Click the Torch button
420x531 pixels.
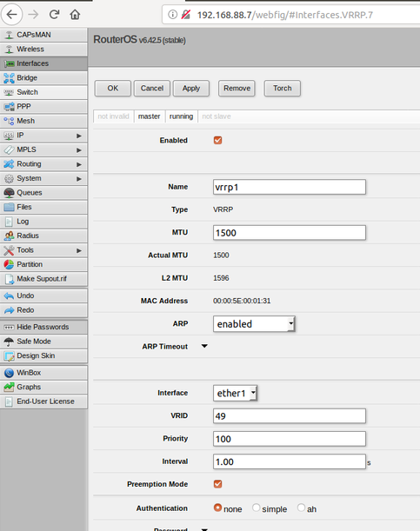pos(282,89)
